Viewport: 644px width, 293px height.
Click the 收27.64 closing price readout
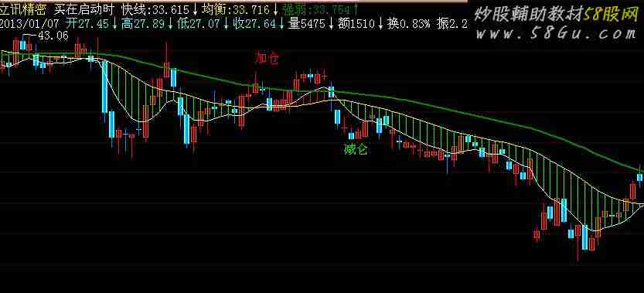tap(254, 24)
